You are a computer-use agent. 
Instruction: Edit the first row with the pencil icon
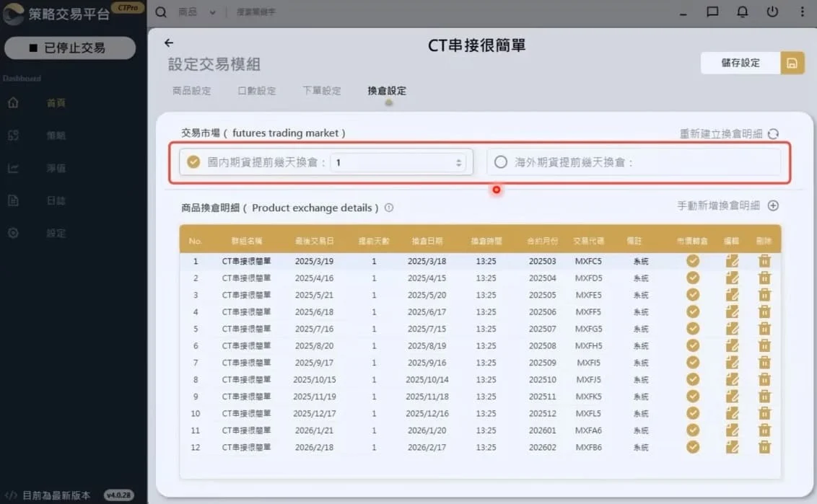click(x=732, y=261)
